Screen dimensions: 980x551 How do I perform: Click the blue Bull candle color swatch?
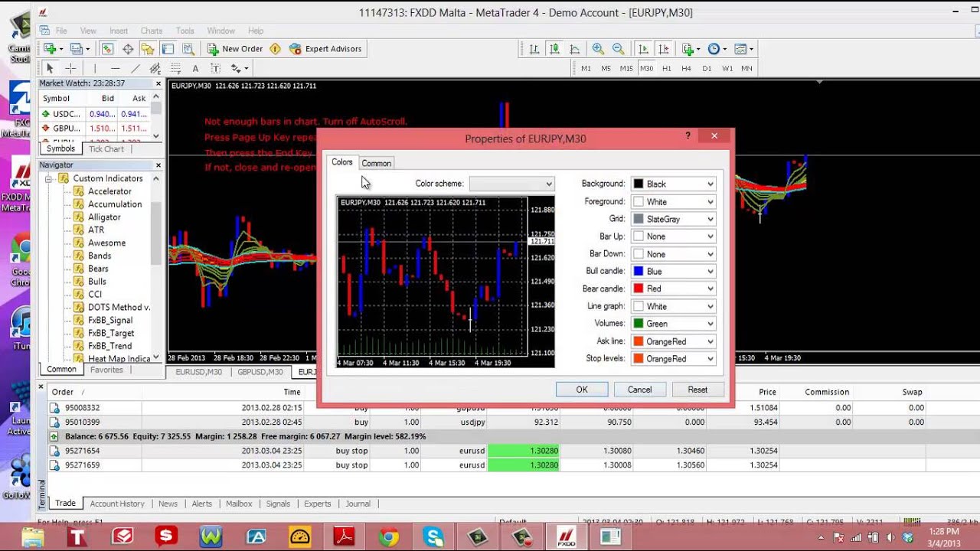click(x=639, y=271)
